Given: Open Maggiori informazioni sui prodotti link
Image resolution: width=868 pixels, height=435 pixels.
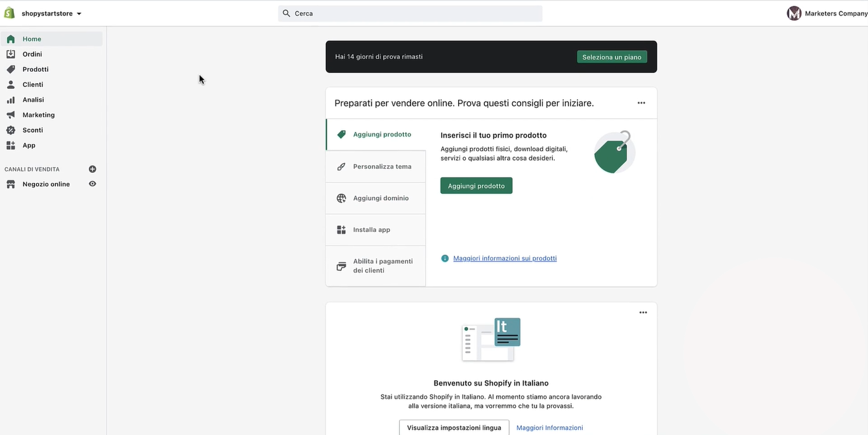Looking at the screenshot, I should pos(505,258).
